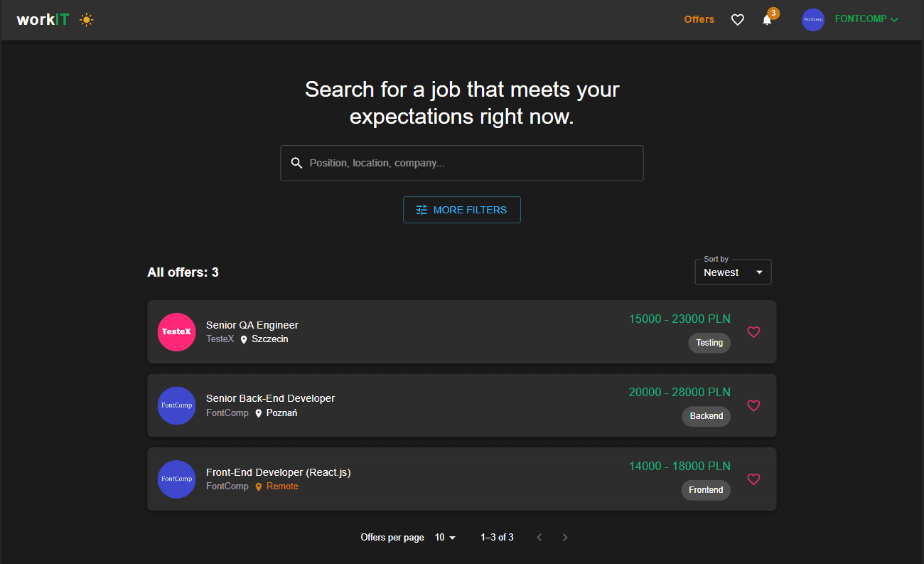Favorite the Front-End Developer (React.js) offer

coord(753,479)
